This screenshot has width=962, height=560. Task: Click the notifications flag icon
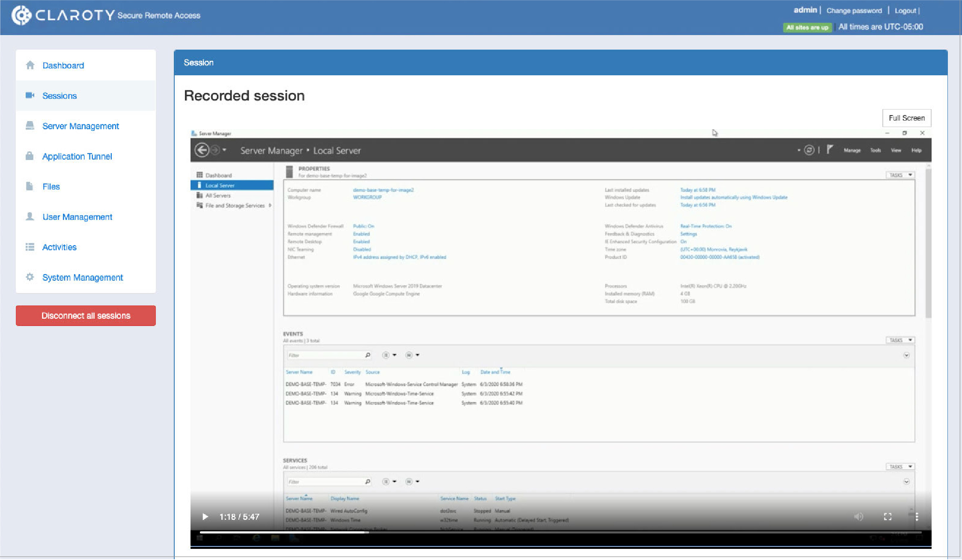point(830,150)
